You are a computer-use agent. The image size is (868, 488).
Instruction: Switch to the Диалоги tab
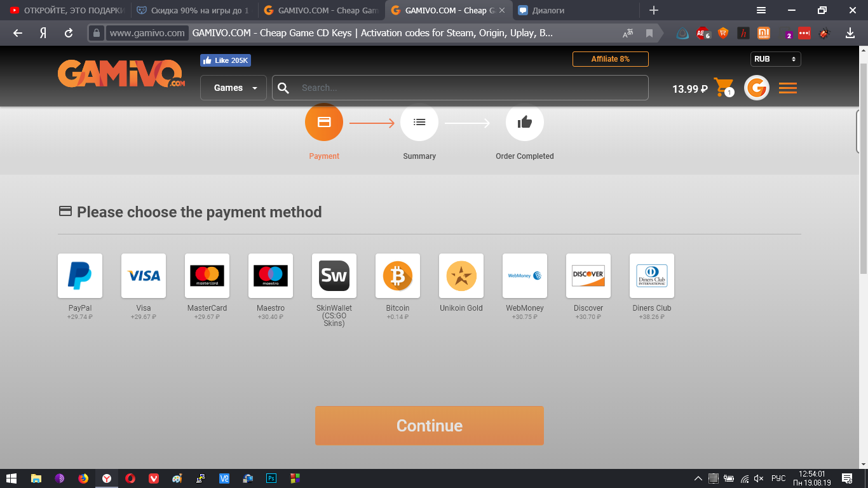575,10
